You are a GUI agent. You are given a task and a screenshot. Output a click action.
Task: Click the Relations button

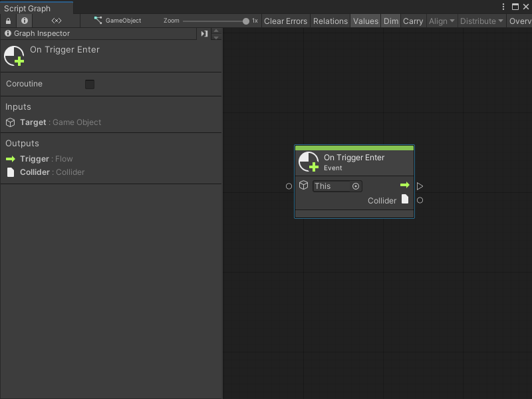(x=330, y=21)
